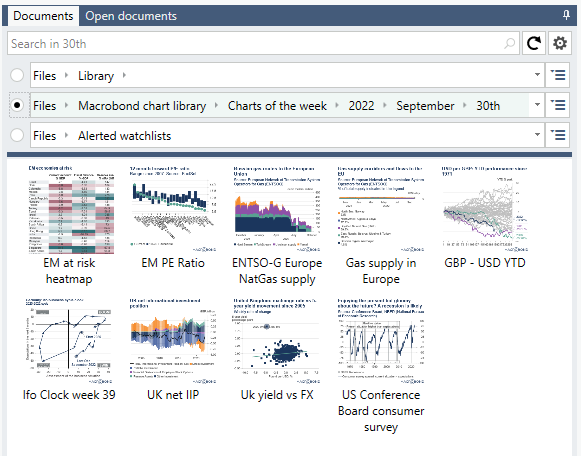This screenshot has width=581, height=456.
Task: Click the pin icon in panel header
Action: 566,15
